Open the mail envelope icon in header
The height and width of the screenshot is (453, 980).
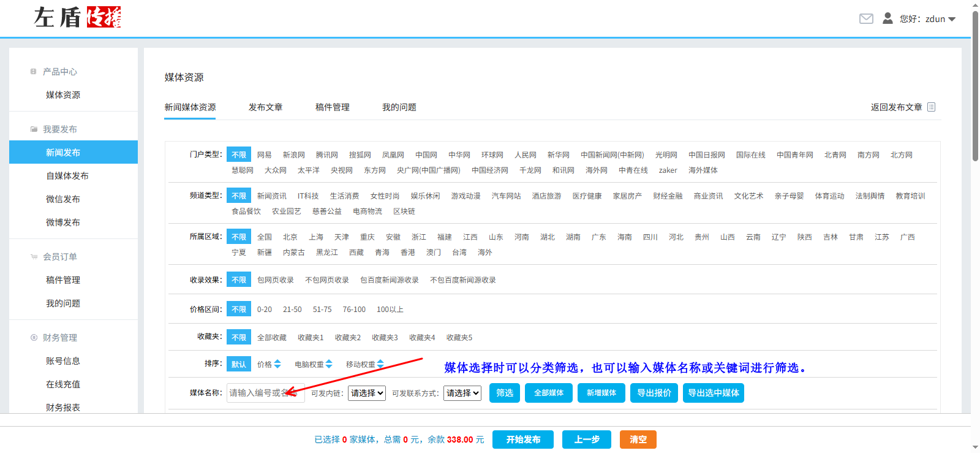tap(866, 19)
